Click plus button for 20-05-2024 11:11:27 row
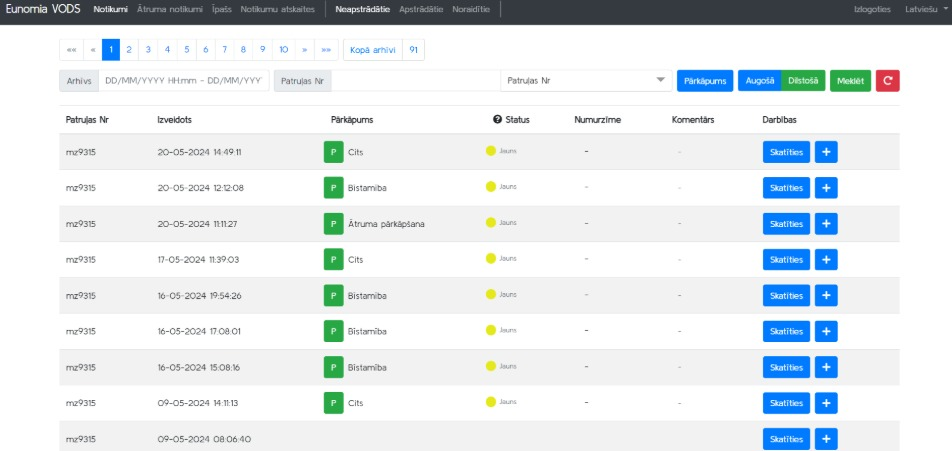The image size is (952, 451). click(826, 223)
